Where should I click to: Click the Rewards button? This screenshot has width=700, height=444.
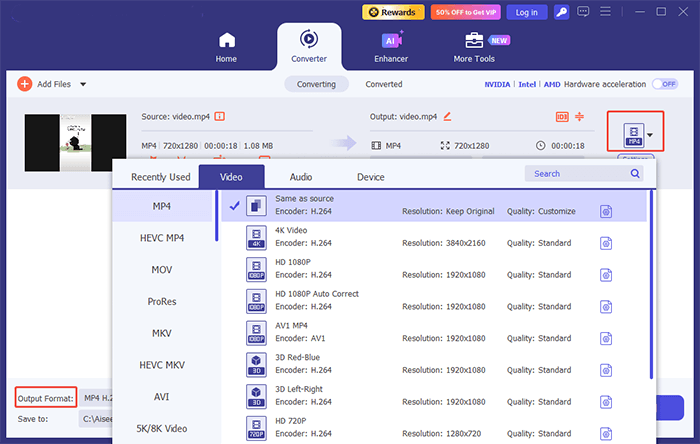coord(393,12)
